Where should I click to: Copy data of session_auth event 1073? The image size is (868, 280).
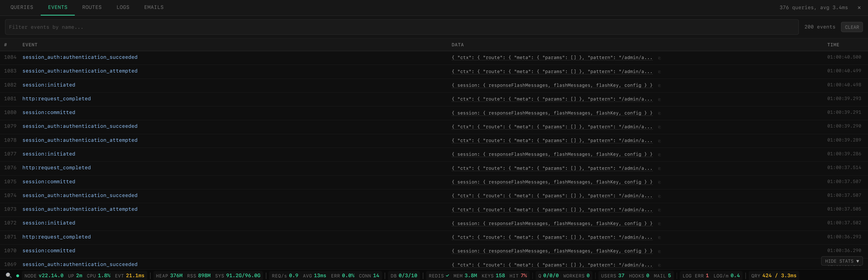point(659,209)
